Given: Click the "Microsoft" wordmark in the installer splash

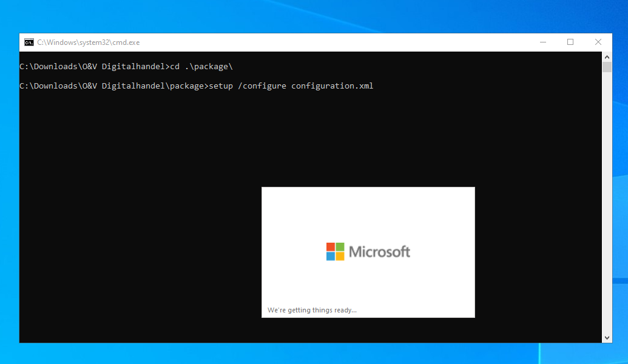Looking at the screenshot, I should tap(379, 252).
